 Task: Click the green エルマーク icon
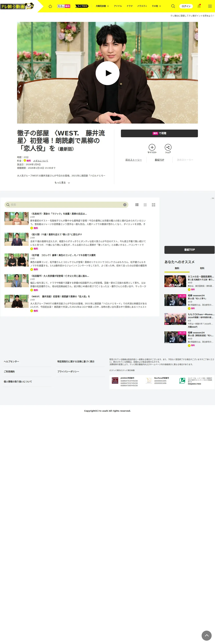[182, 381]
